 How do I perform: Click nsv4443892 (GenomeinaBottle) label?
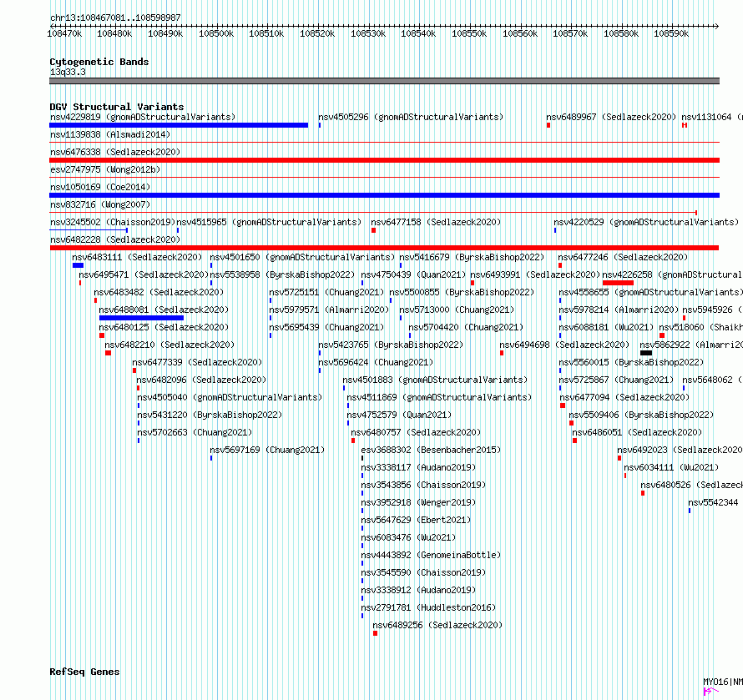point(431,555)
